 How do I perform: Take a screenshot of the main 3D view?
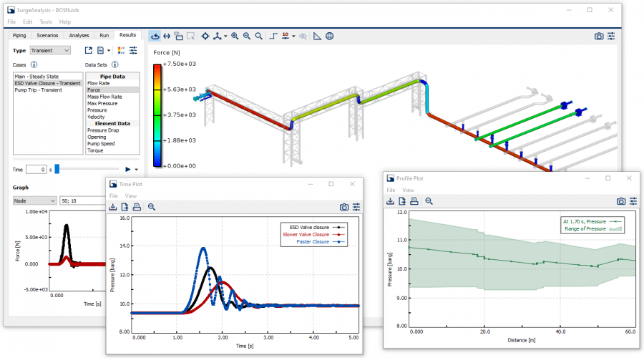(x=599, y=37)
